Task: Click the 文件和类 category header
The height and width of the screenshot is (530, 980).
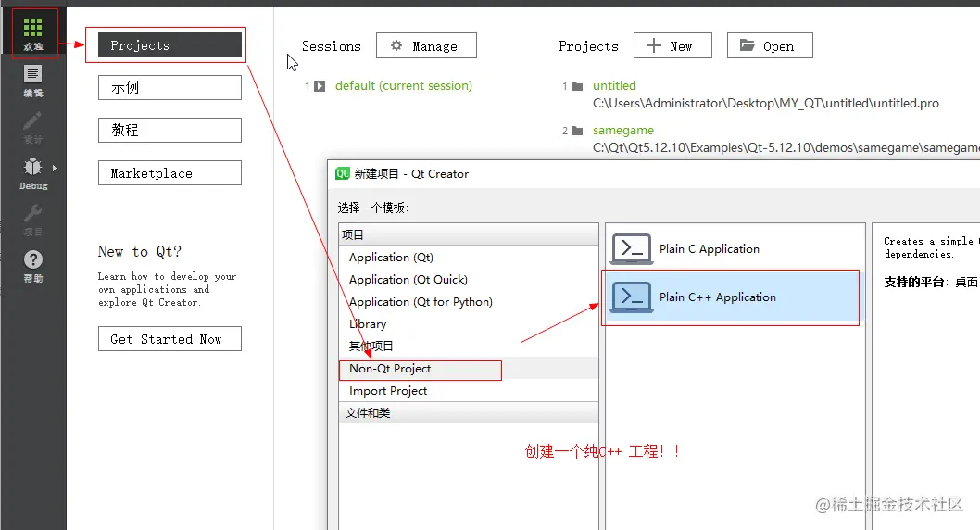Action: coord(469,412)
